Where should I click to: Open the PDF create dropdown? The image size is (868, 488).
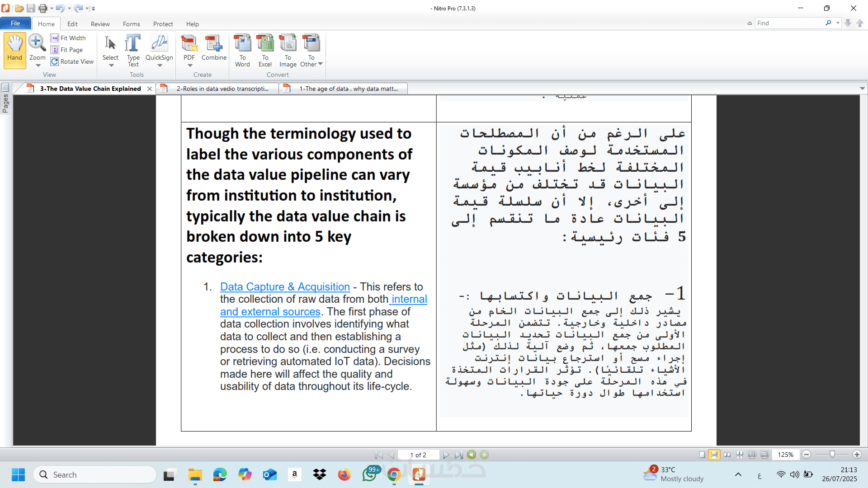tap(190, 66)
